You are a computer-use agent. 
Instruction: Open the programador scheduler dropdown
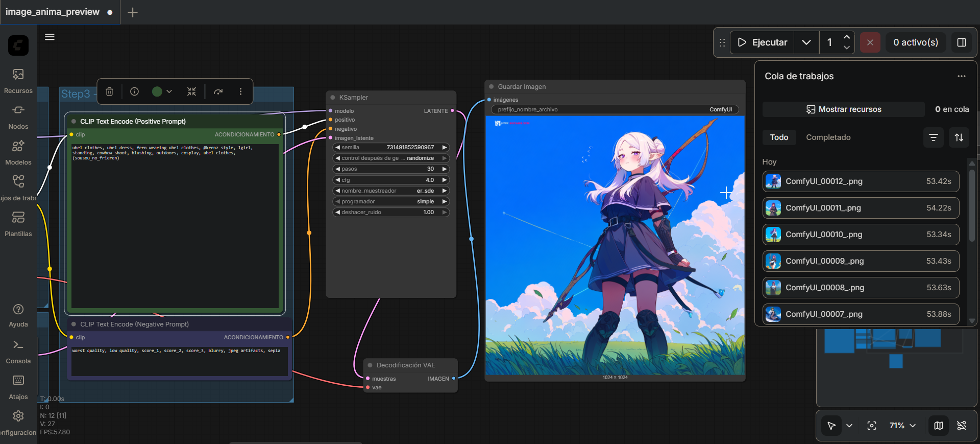point(391,202)
